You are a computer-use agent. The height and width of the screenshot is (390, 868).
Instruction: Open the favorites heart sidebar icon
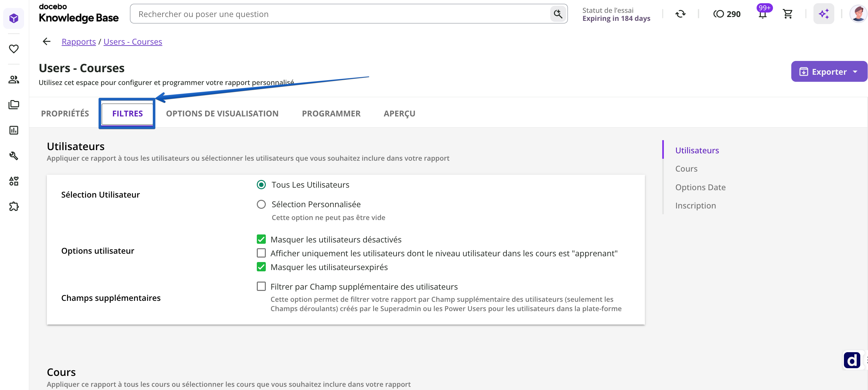click(14, 49)
